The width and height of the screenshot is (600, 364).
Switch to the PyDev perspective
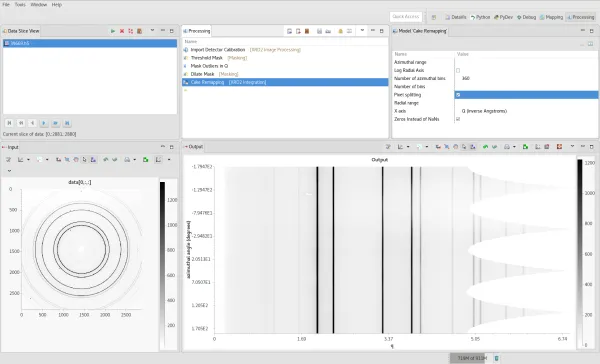pyautogui.click(x=503, y=17)
